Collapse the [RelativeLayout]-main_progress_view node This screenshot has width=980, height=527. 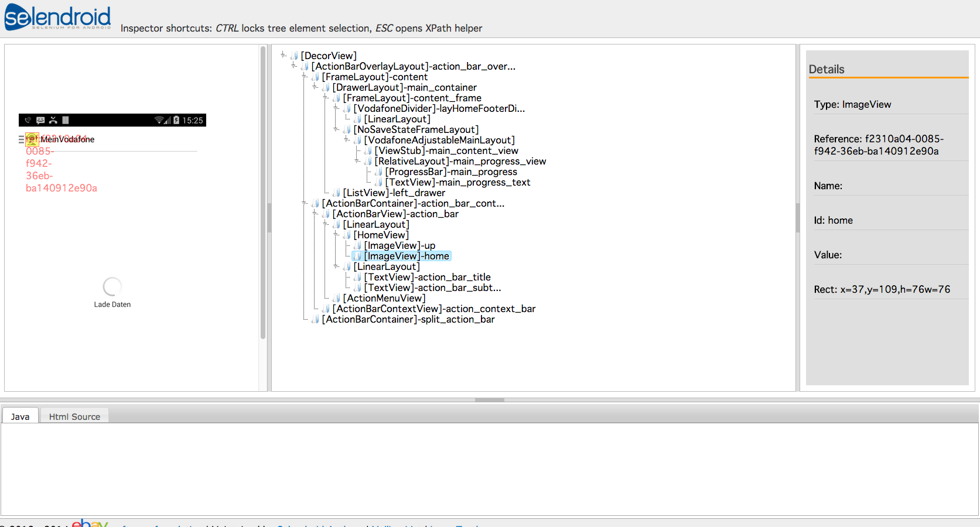pos(357,160)
